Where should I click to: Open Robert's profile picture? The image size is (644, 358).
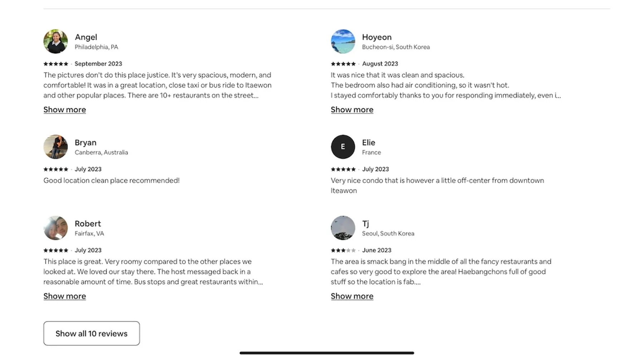pos(55,228)
